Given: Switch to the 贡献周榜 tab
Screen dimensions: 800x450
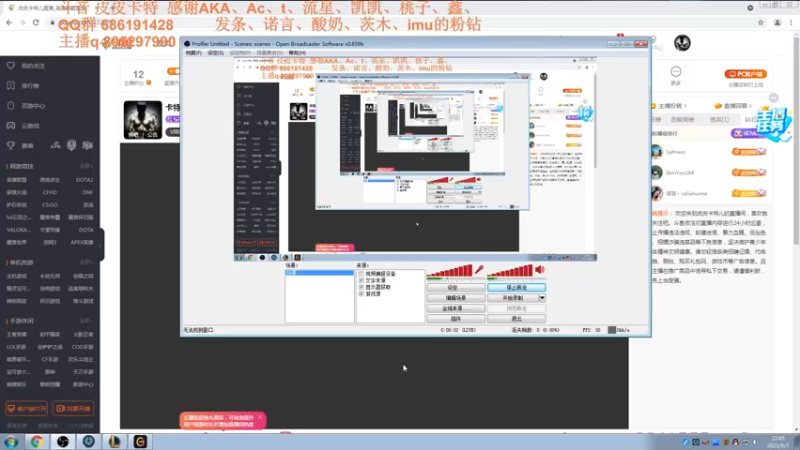Looking at the screenshot, I should pos(682,119).
